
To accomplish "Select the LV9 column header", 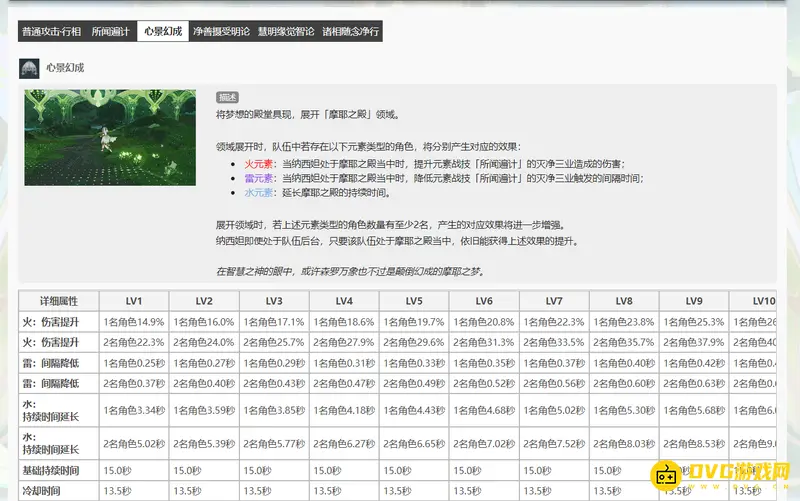I will tap(694, 301).
